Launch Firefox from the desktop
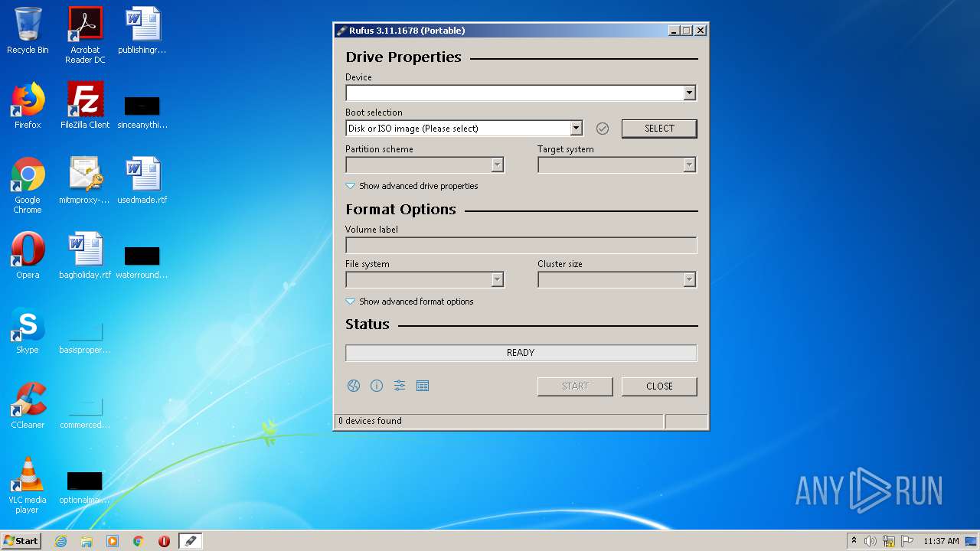The width and height of the screenshot is (980, 551). [28, 106]
